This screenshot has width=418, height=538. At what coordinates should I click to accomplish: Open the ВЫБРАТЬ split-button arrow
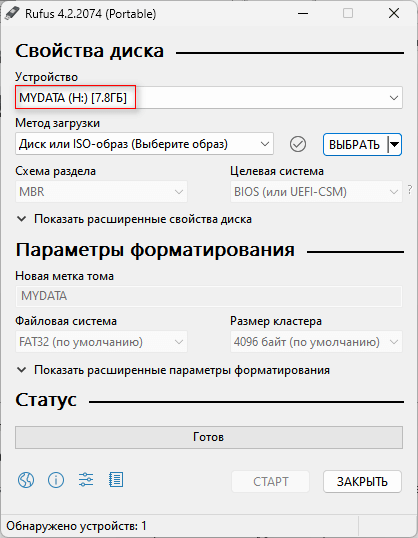pos(395,144)
